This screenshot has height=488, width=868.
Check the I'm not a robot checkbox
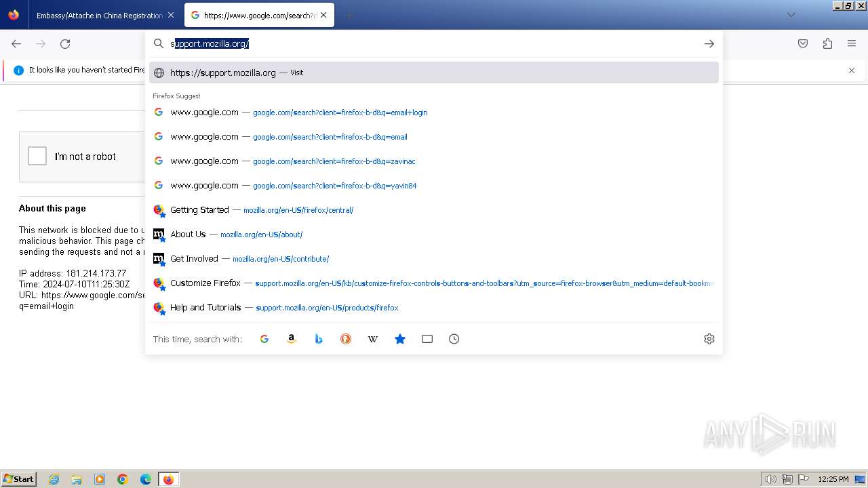[x=37, y=156]
